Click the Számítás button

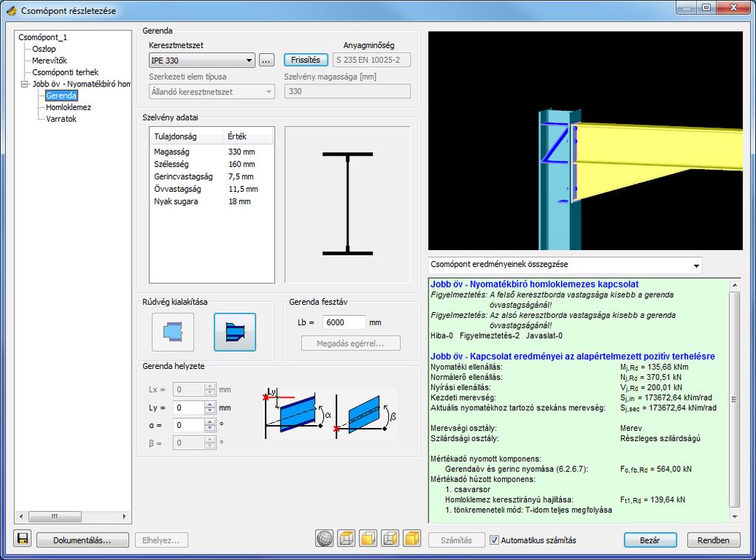(456, 540)
